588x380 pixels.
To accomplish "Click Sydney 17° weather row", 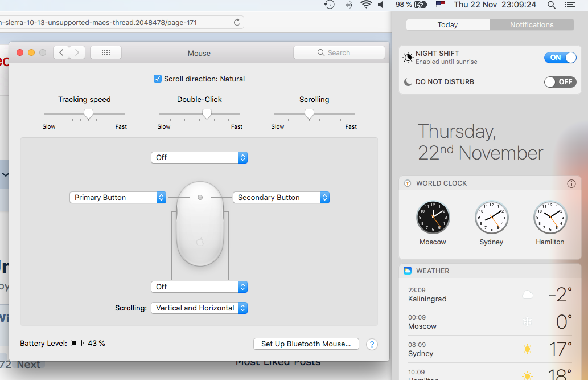I will 490,349.
